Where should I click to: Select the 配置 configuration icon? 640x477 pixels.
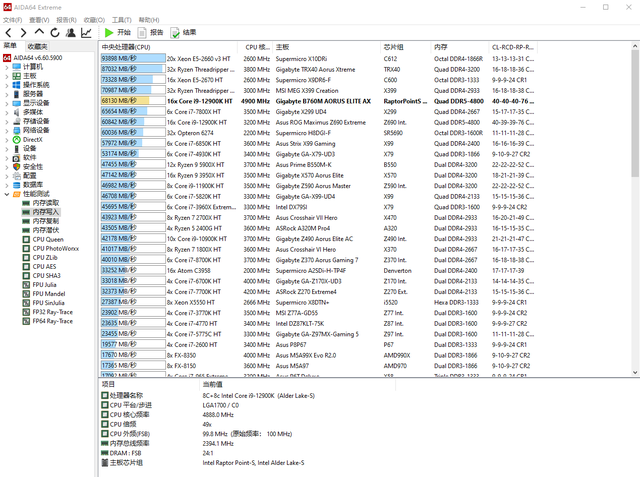point(17,176)
